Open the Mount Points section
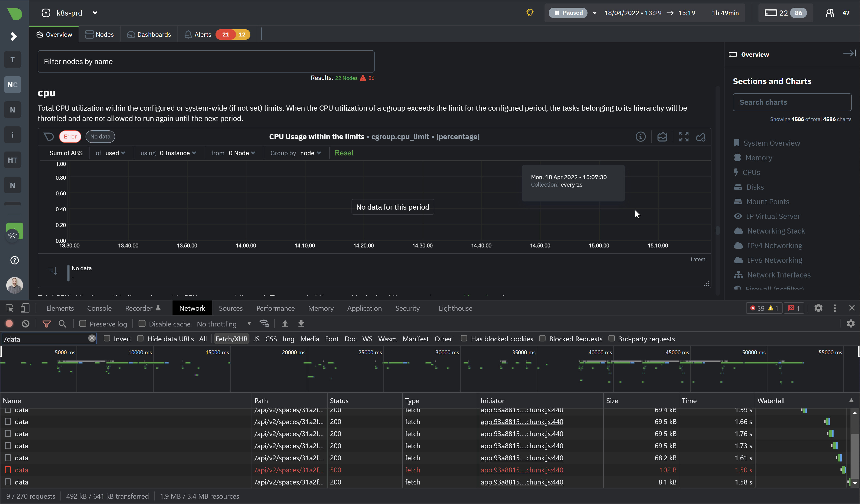The width and height of the screenshot is (860, 504). click(767, 201)
